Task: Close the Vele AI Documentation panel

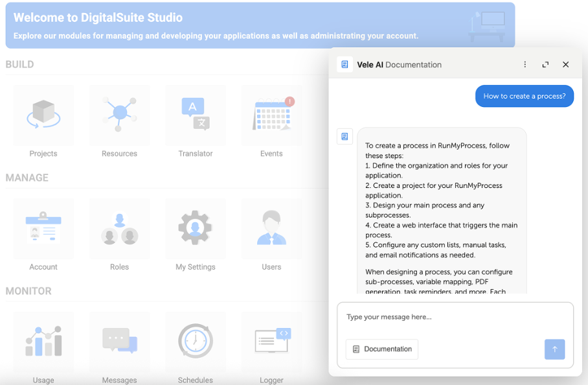Action: (x=566, y=65)
